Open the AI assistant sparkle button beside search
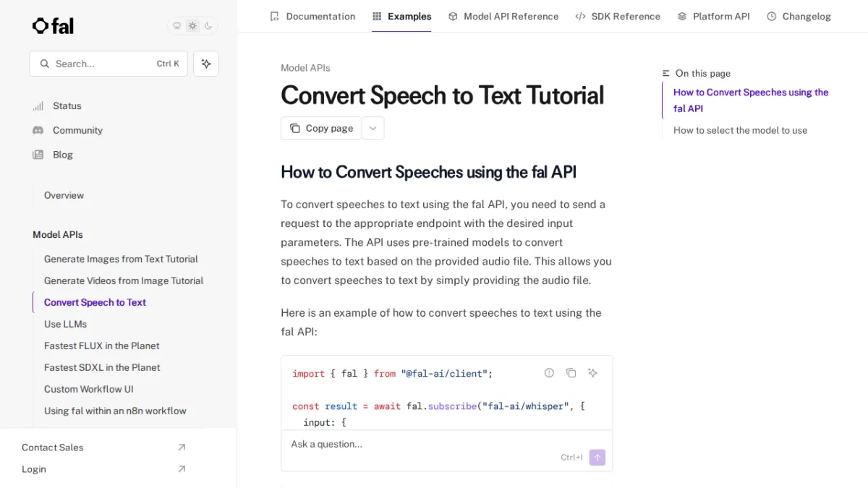This screenshot has width=868, height=488. pos(206,64)
